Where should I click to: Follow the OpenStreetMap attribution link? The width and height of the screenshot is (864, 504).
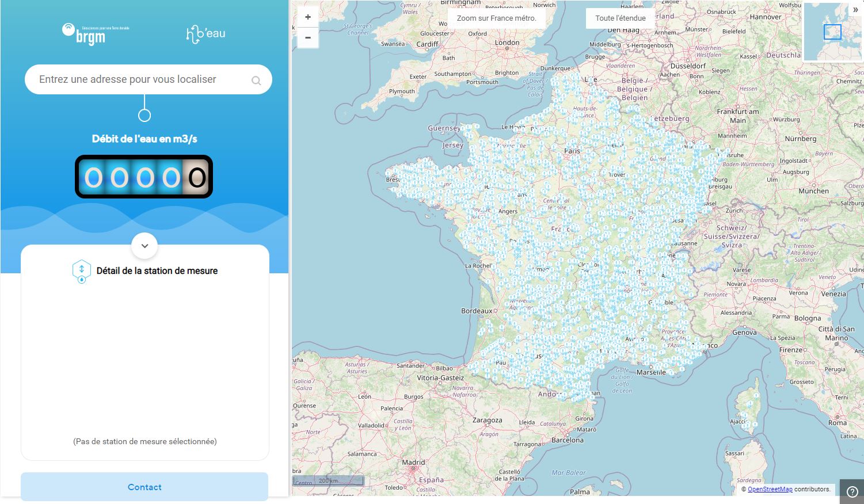[x=770, y=489]
